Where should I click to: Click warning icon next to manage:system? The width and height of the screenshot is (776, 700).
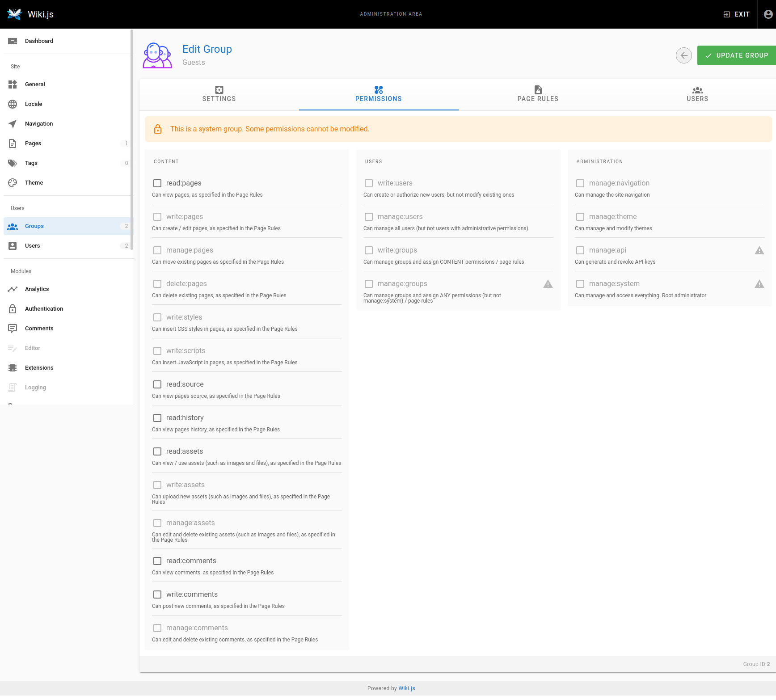pos(759,284)
